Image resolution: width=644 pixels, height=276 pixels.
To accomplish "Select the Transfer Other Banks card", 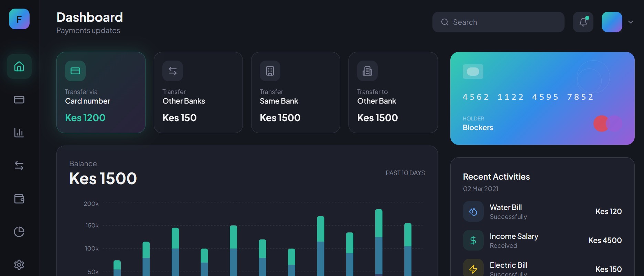I will [x=198, y=93].
